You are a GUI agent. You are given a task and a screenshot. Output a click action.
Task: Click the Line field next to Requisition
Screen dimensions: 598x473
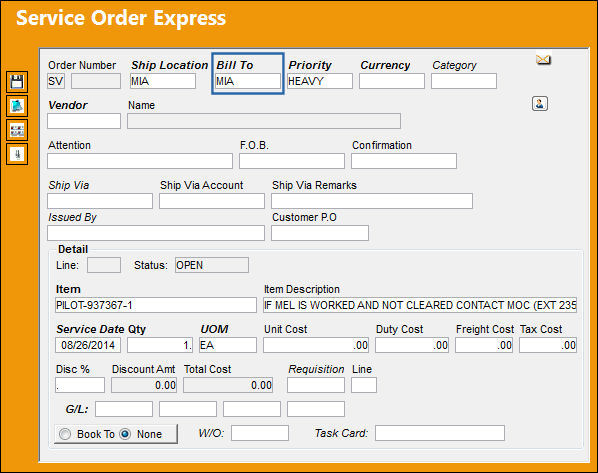[x=364, y=385]
